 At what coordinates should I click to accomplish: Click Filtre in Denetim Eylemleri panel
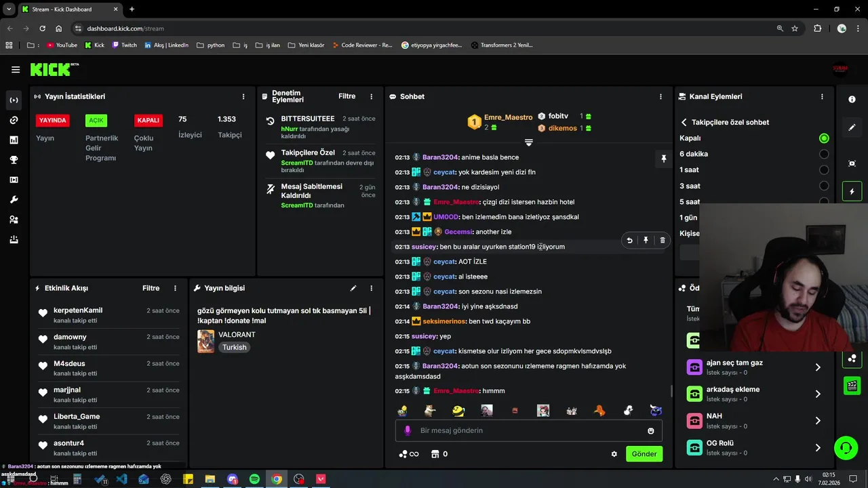[x=347, y=96]
